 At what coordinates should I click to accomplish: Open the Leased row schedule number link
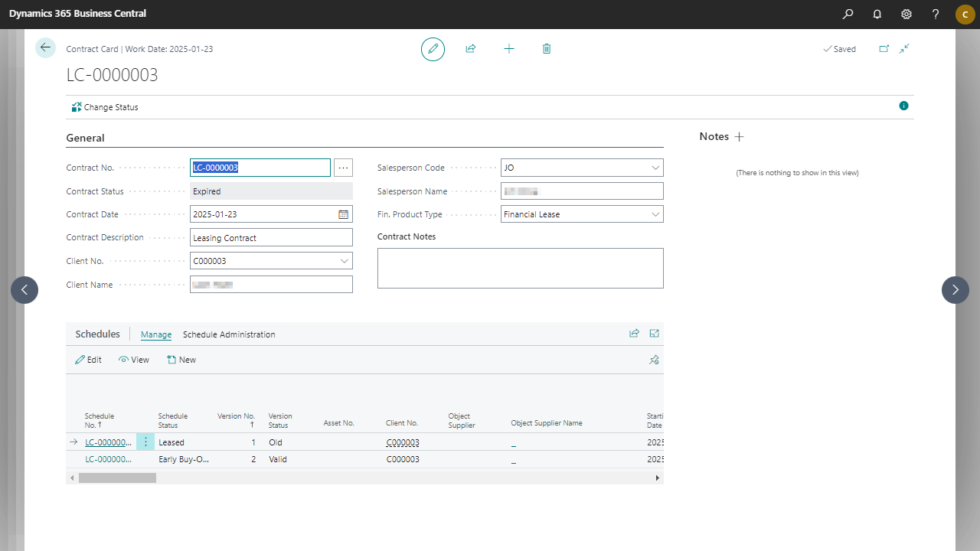[108, 442]
